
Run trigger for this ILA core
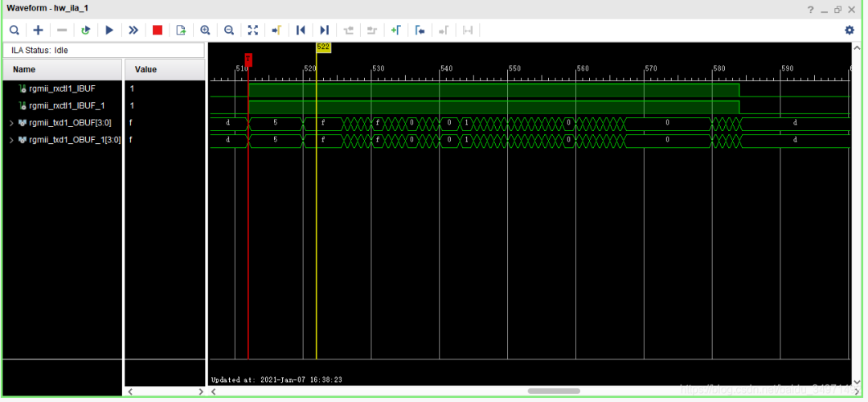(x=109, y=30)
